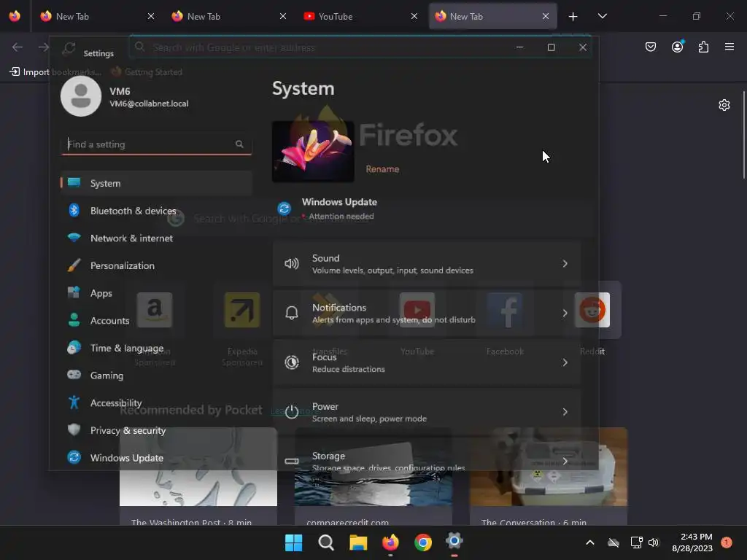The height and width of the screenshot is (560, 747).
Task: Open File Explorer from taskbar
Action: tap(358, 542)
